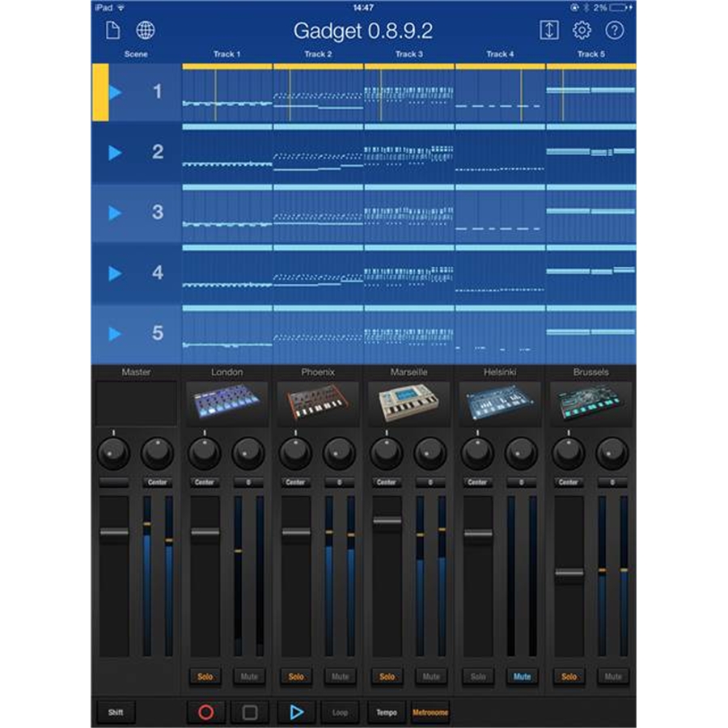Click the Phoenix pan knob
The image size is (728, 728).
tap(295, 453)
